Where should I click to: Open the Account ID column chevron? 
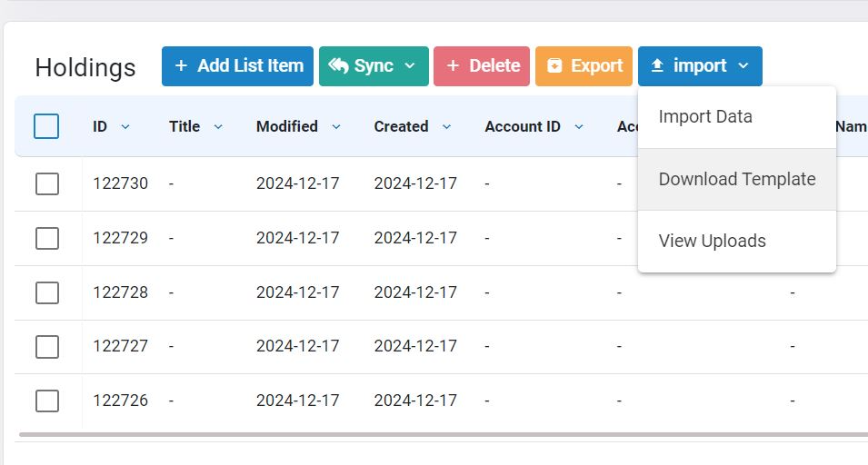579,126
